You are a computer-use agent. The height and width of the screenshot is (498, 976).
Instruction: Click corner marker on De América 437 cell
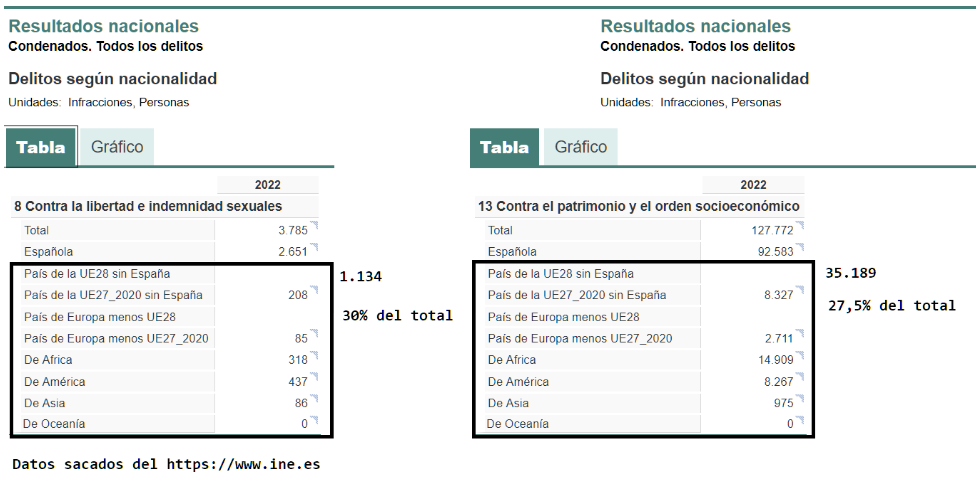point(314,377)
